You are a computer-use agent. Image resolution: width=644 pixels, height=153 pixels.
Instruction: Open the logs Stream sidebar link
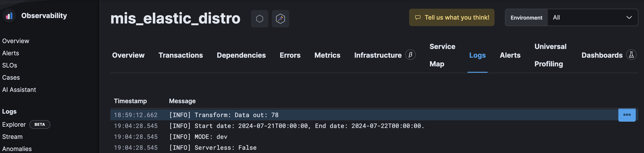pyautogui.click(x=12, y=137)
